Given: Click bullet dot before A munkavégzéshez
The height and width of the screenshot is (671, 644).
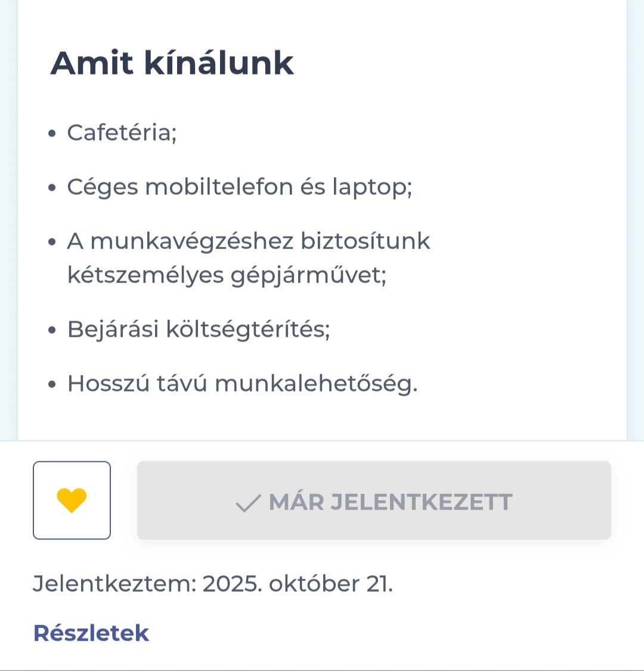Looking at the screenshot, I should (x=53, y=243).
